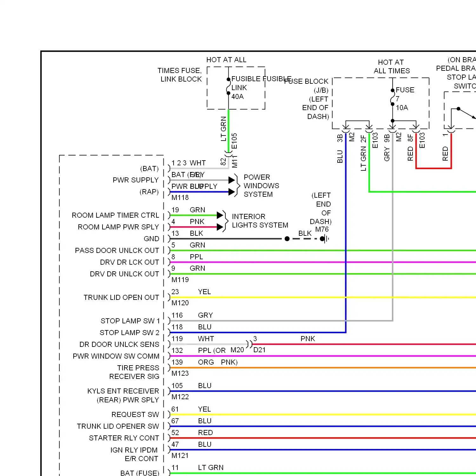Select "DR DOOR UNLCK SENS" label
This screenshot has height=476, width=476.
(x=119, y=344)
